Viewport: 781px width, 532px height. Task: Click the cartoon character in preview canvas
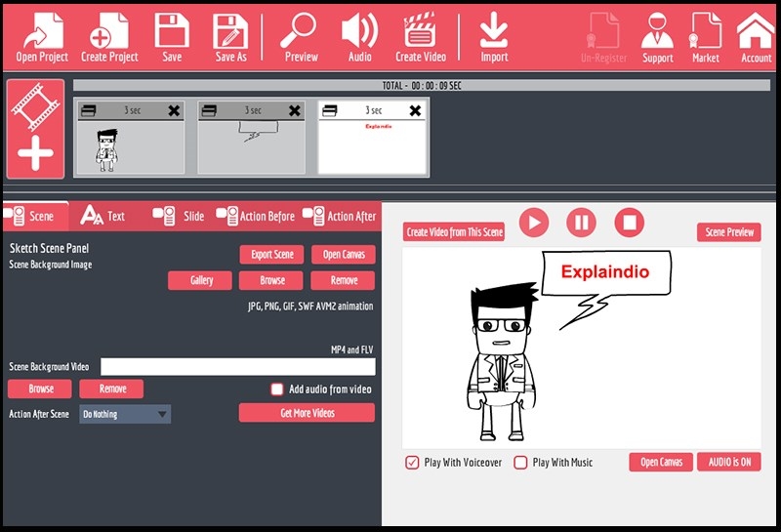[x=502, y=362]
